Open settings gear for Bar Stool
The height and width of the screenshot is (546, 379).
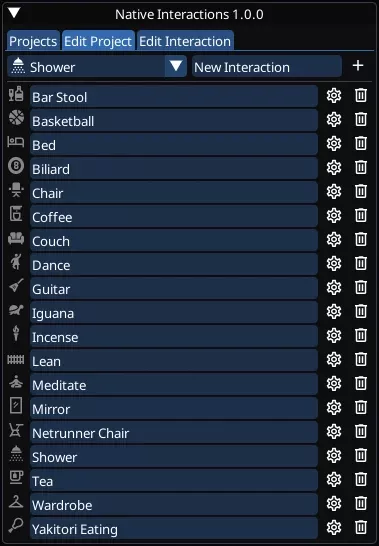(x=334, y=96)
